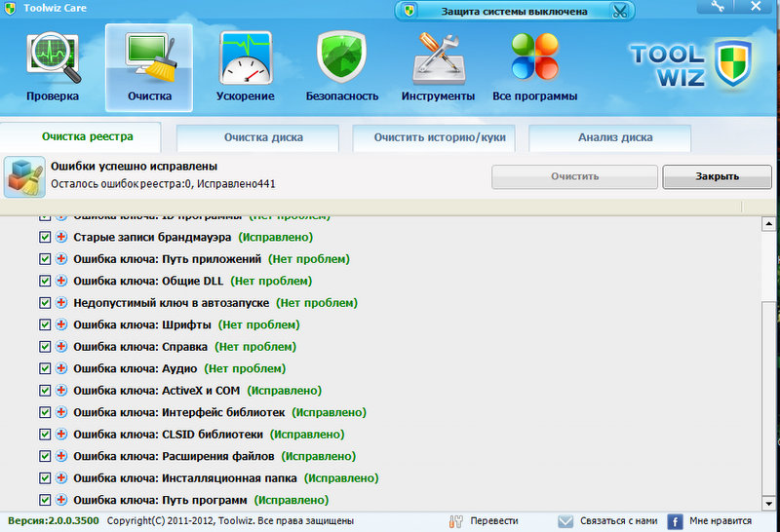Click the results list scrollbar thumb
The height and width of the screenshot is (532, 780).
[x=768, y=398]
